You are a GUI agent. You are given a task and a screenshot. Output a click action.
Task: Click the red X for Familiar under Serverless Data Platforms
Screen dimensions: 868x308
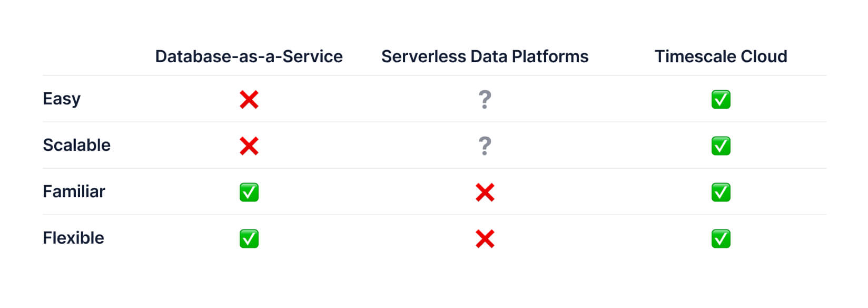pos(485,192)
